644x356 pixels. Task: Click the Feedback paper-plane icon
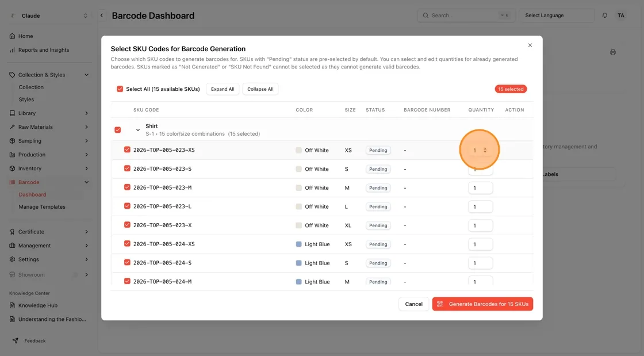[x=15, y=341]
